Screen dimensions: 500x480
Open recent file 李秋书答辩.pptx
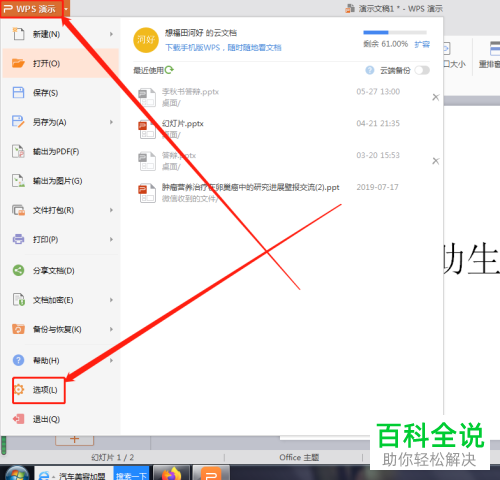coord(190,92)
